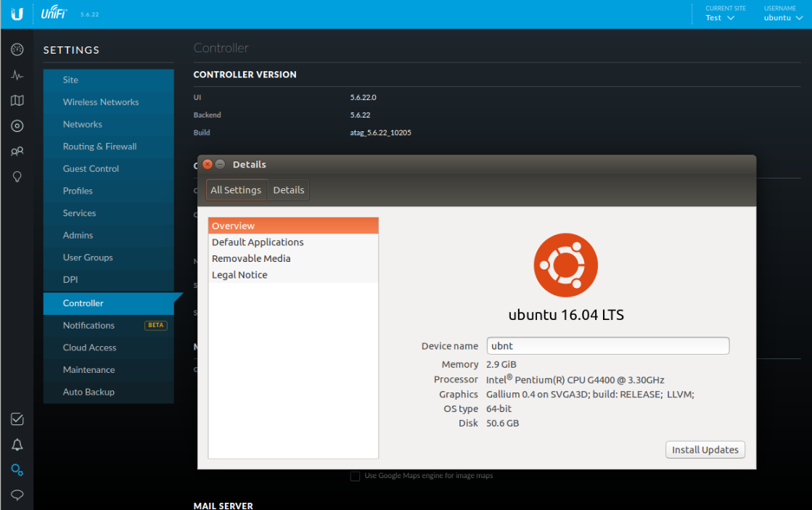Screen dimensions: 812x510
Task: Click the Graphics value Gallium 0.4
Action: 590,395
